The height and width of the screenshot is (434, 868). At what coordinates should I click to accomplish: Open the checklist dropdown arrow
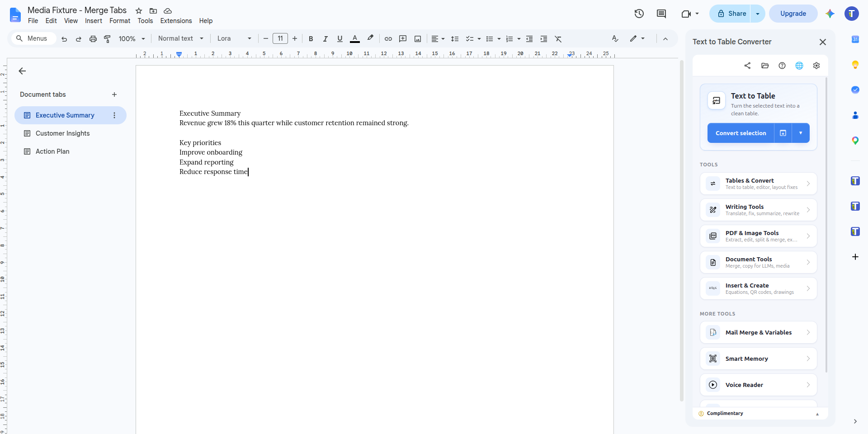coord(479,39)
